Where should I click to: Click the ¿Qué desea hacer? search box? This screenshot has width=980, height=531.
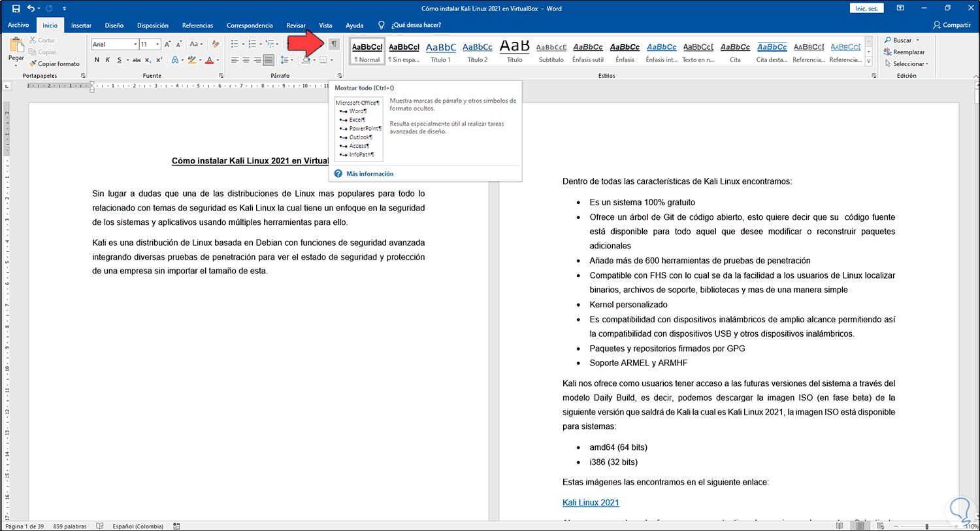pyautogui.click(x=416, y=26)
